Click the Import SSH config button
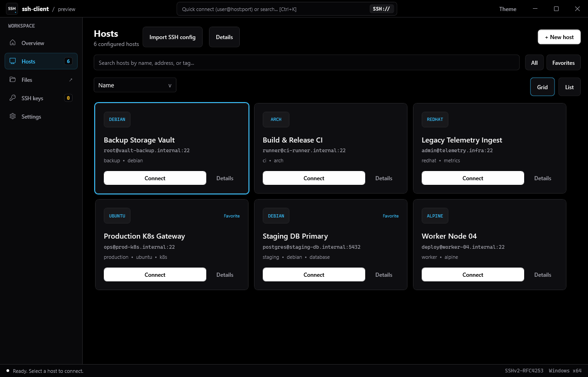Viewport: 588px width, 377px height. tap(173, 37)
